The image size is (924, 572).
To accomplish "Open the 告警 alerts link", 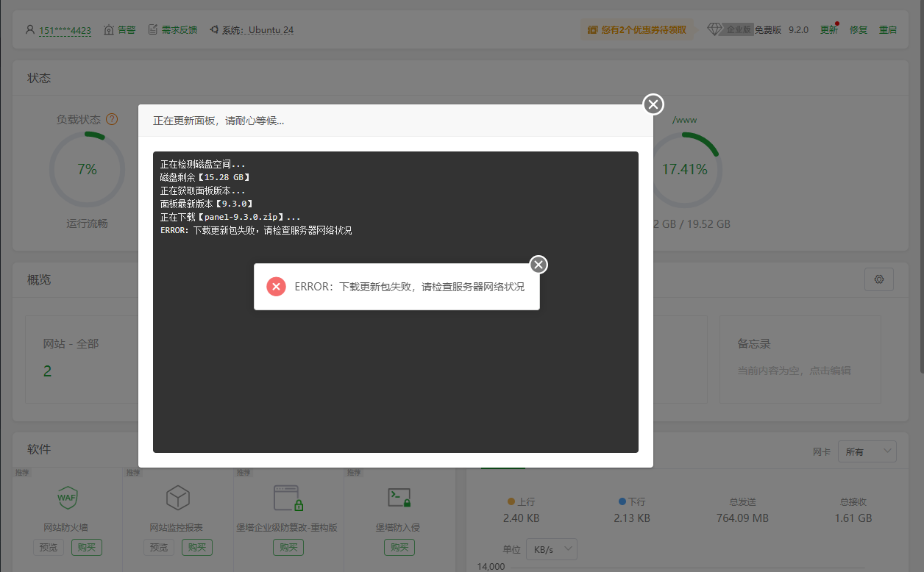I will (120, 30).
